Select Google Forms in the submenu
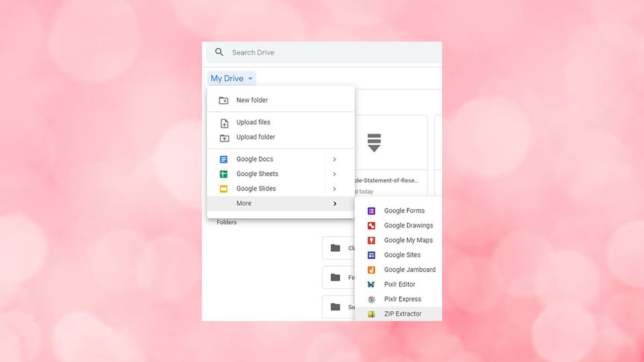Viewport: 644px width, 362px height. pyautogui.click(x=398, y=210)
